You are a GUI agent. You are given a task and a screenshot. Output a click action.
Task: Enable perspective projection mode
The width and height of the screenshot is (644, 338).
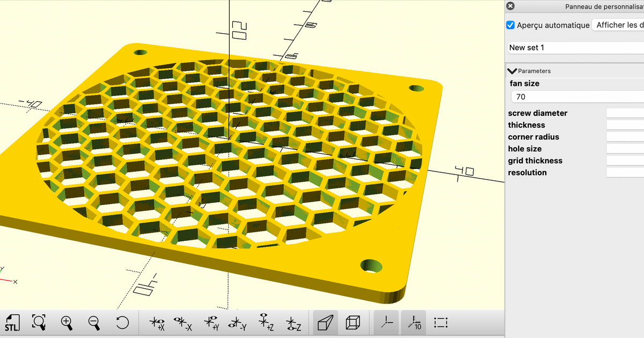325,322
